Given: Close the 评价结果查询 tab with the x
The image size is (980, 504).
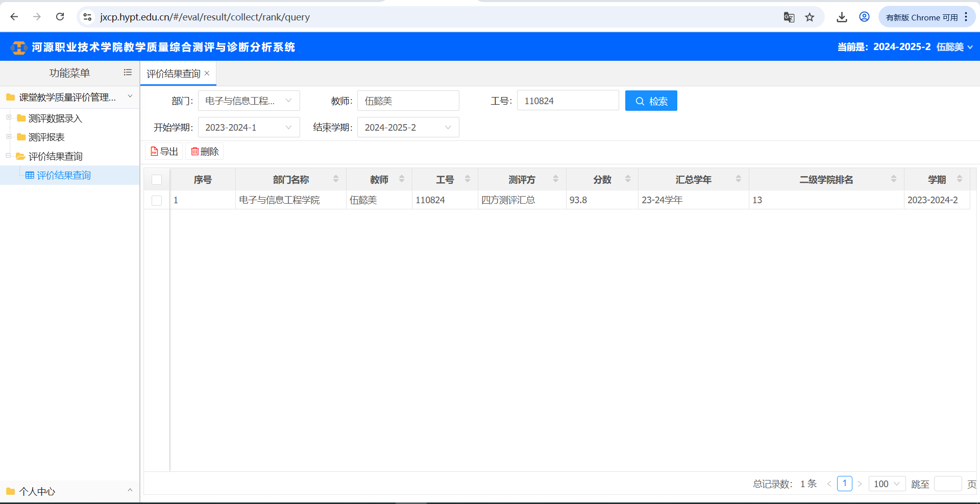Looking at the screenshot, I should pos(207,74).
